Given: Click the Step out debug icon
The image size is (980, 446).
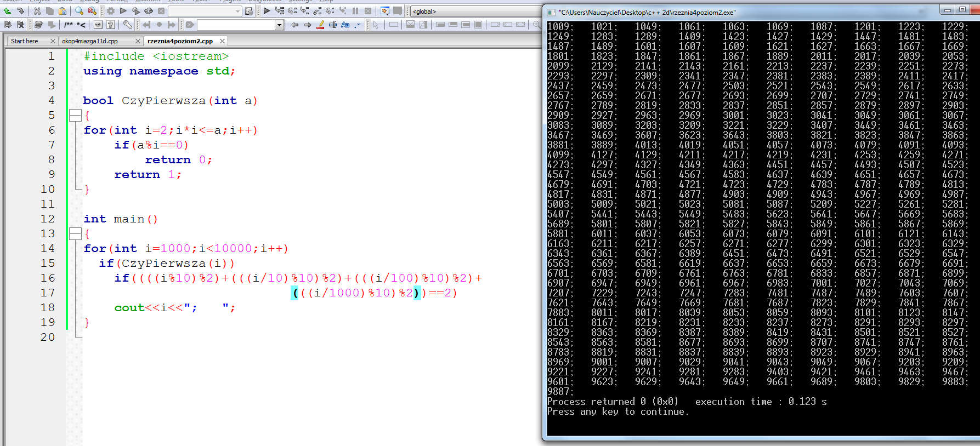Looking at the screenshot, I should (x=318, y=11).
